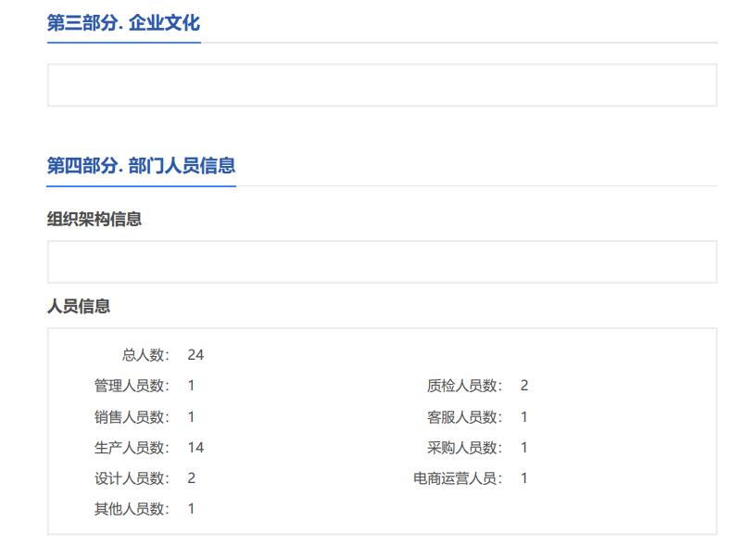Click the 总人数 label
Viewport: 756px width, 560px height.
[145, 355]
